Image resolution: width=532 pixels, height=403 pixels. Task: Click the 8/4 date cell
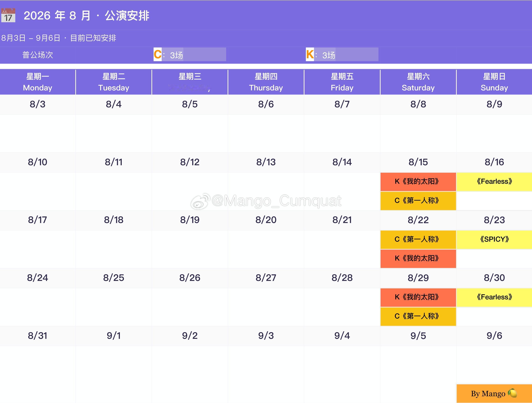click(114, 104)
